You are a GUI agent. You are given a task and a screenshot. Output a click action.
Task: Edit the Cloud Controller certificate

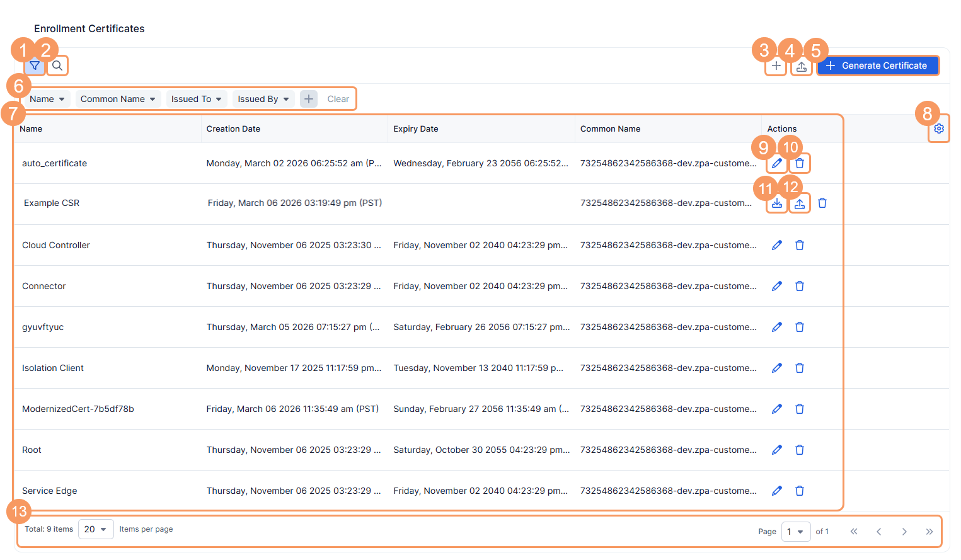click(x=777, y=245)
